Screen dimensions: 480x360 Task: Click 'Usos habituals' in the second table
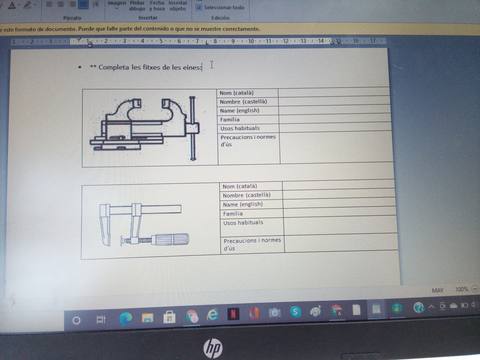[x=243, y=222]
